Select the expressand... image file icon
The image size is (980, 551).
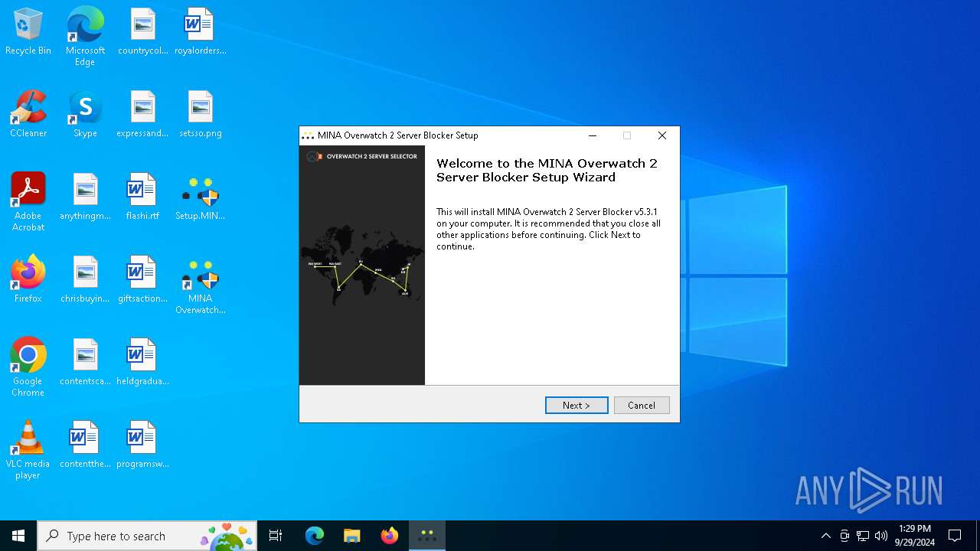coord(142,115)
